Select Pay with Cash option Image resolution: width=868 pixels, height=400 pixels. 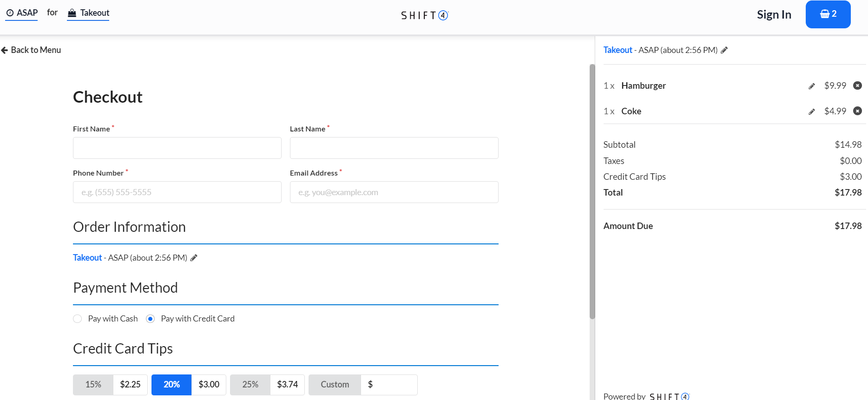coord(78,319)
